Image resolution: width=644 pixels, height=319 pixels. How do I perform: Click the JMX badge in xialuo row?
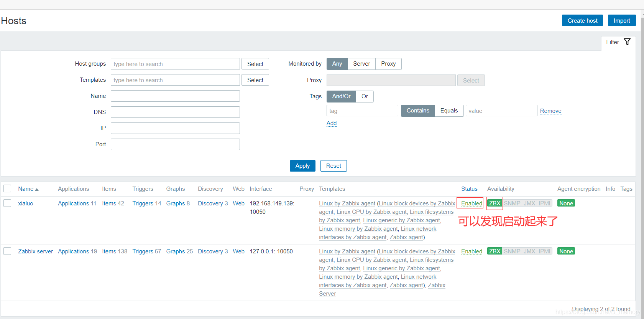coord(529,203)
